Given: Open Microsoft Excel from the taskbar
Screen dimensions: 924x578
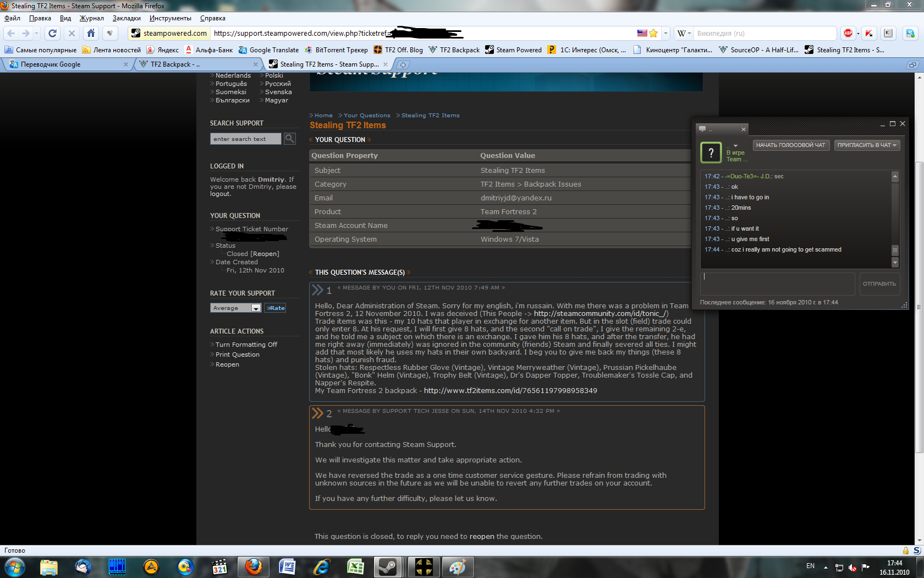Looking at the screenshot, I should click(355, 566).
